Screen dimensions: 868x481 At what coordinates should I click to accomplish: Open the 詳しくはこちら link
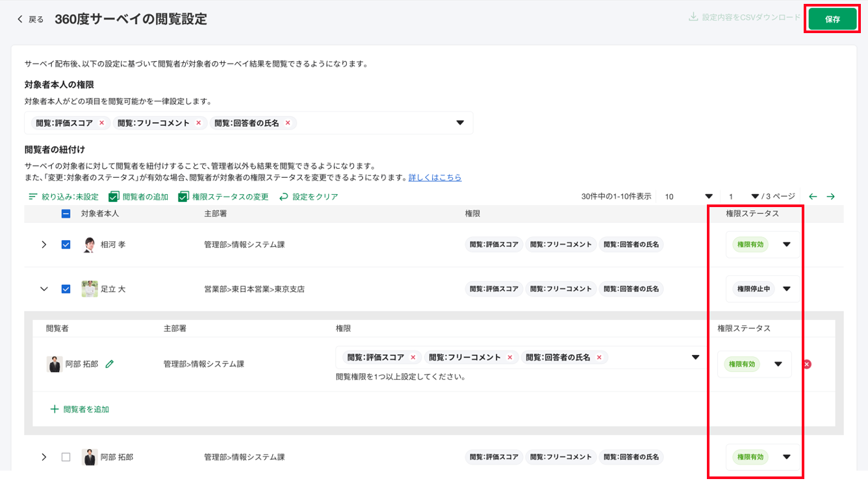435,177
